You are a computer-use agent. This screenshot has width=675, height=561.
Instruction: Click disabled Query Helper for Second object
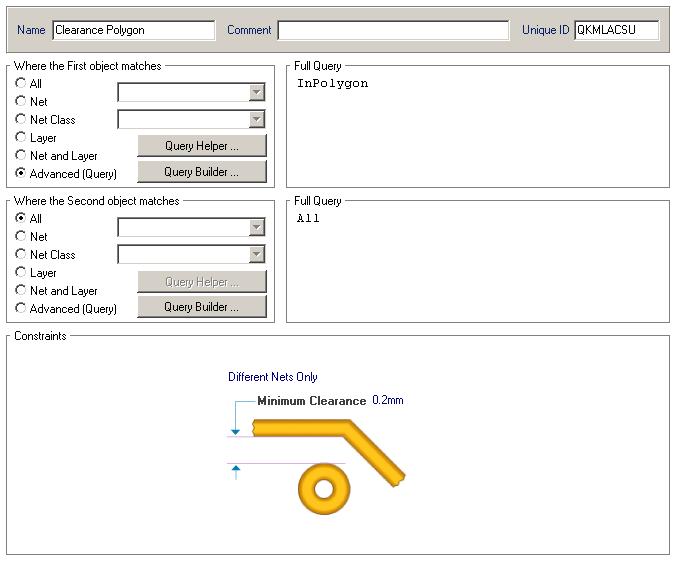tap(201, 282)
